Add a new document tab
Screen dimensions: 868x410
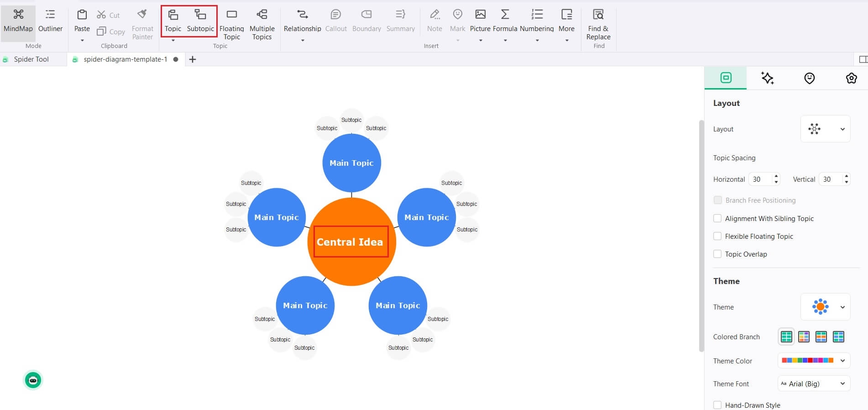193,59
